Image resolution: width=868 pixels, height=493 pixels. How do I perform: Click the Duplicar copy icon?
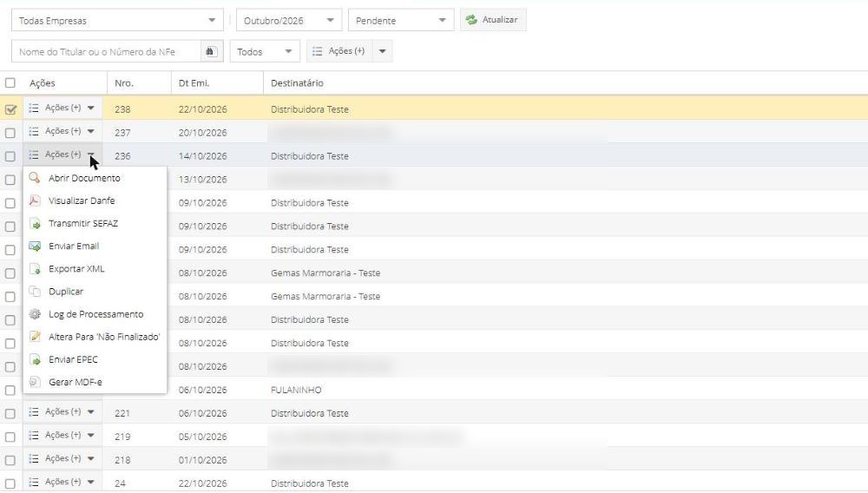coord(35,291)
